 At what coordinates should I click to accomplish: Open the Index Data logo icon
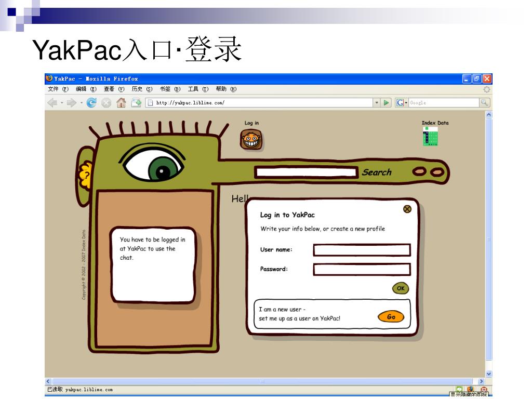click(x=430, y=137)
